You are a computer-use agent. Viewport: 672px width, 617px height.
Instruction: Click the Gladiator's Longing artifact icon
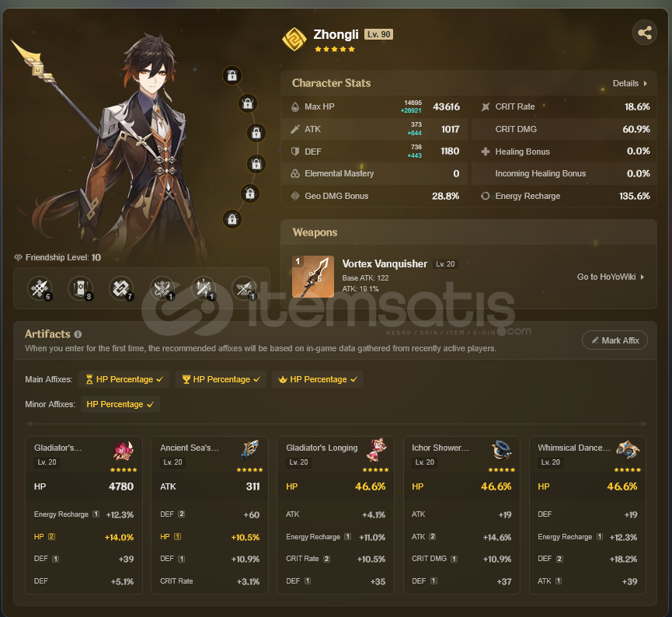376,450
